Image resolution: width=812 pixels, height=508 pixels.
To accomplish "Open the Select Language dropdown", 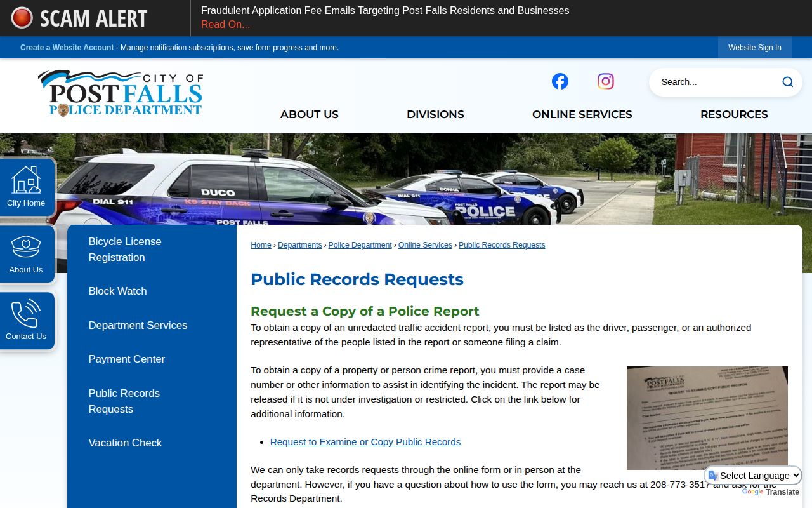I will 754,476.
